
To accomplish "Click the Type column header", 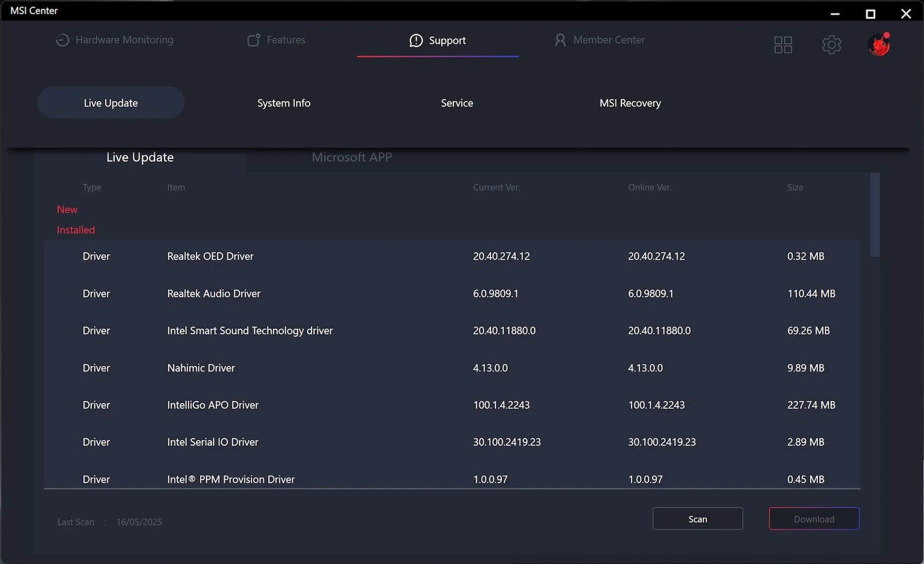I will pos(91,187).
